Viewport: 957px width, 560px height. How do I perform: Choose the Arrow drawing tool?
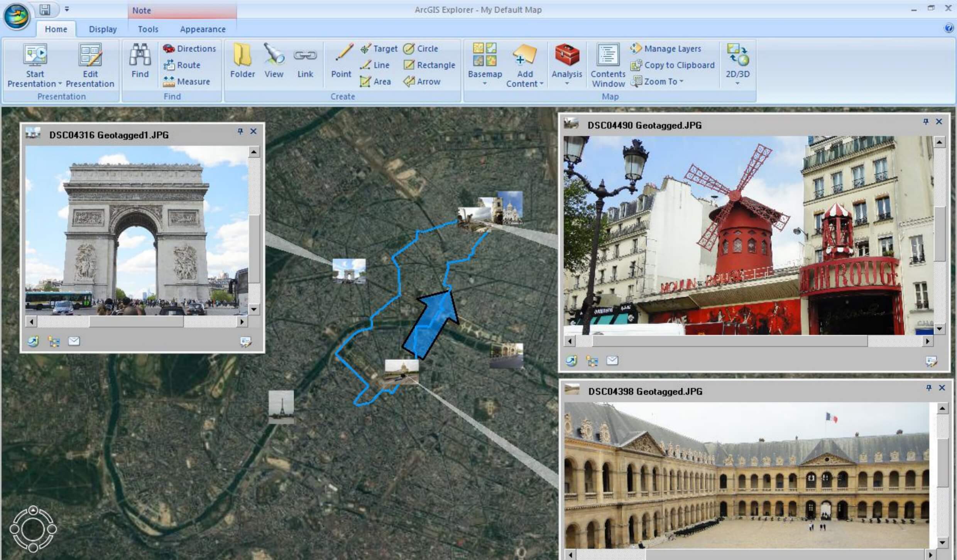pos(422,81)
